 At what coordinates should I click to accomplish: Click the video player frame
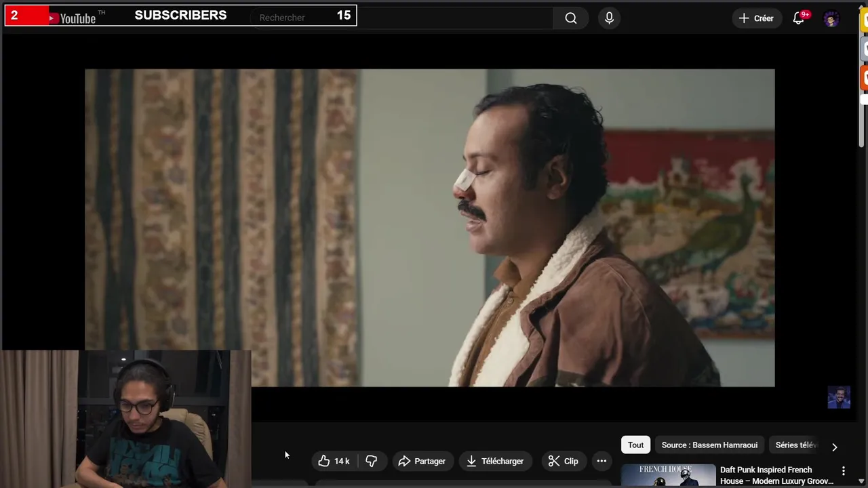tap(429, 228)
